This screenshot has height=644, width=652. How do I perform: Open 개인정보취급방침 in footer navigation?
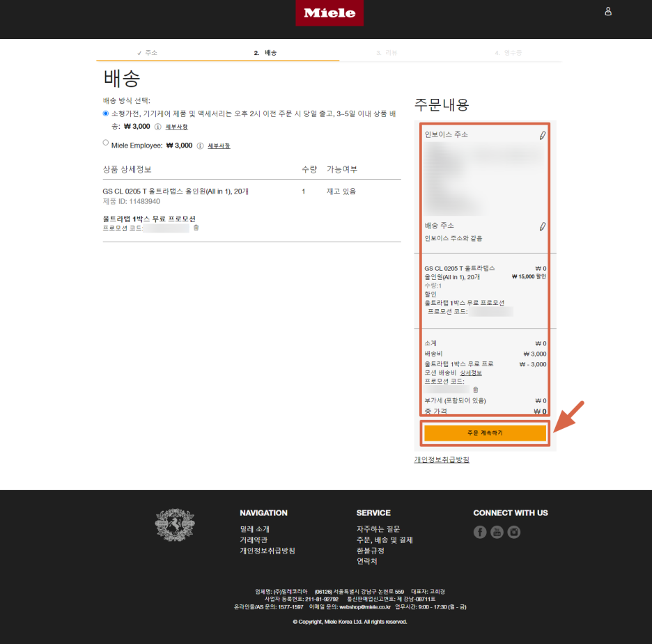(267, 551)
